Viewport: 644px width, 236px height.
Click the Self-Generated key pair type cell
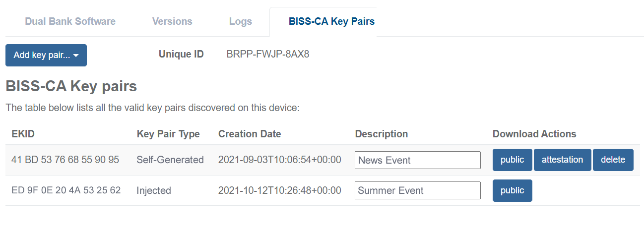[170, 160]
